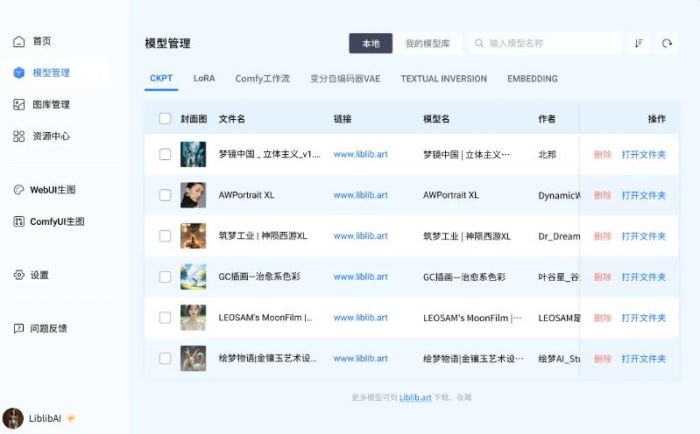Screen dimensions: 700x434
Task: Open www.liblib.art link in 筑梦工业 row
Action: pyautogui.click(x=361, y=236)
